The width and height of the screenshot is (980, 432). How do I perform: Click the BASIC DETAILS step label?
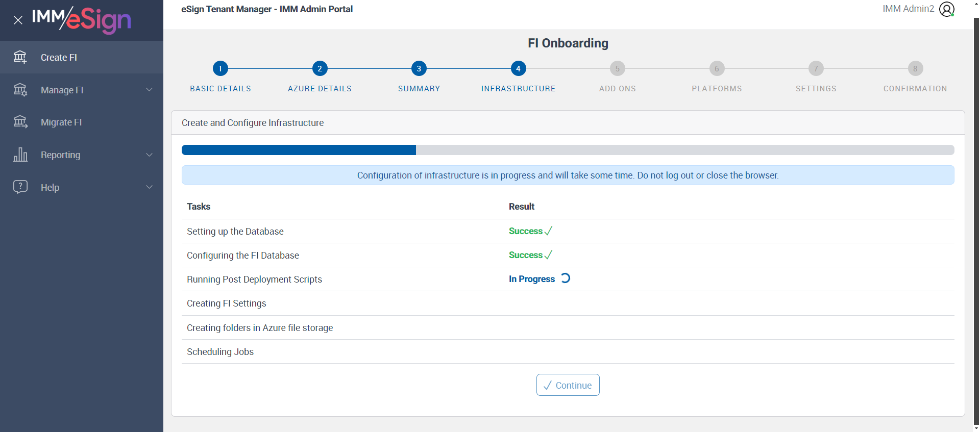pos(220,89)
